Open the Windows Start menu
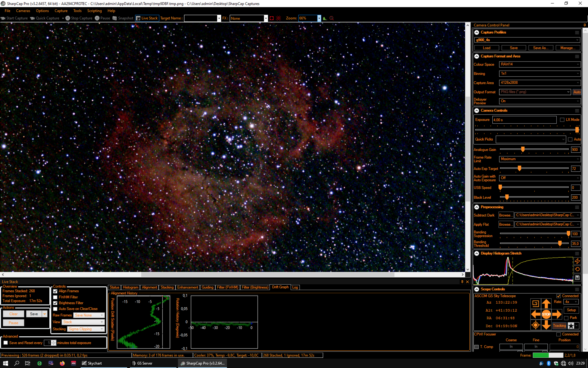The width and height of the screenshot is (588, 368). (5, 363)
